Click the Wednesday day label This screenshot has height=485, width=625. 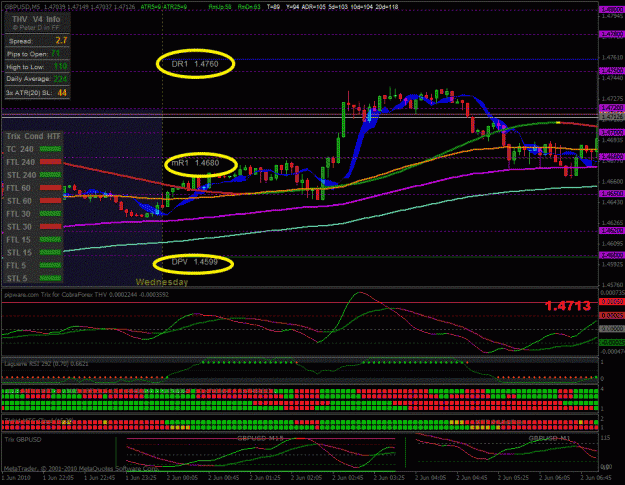pyautogui.click(x=161, y=282)
